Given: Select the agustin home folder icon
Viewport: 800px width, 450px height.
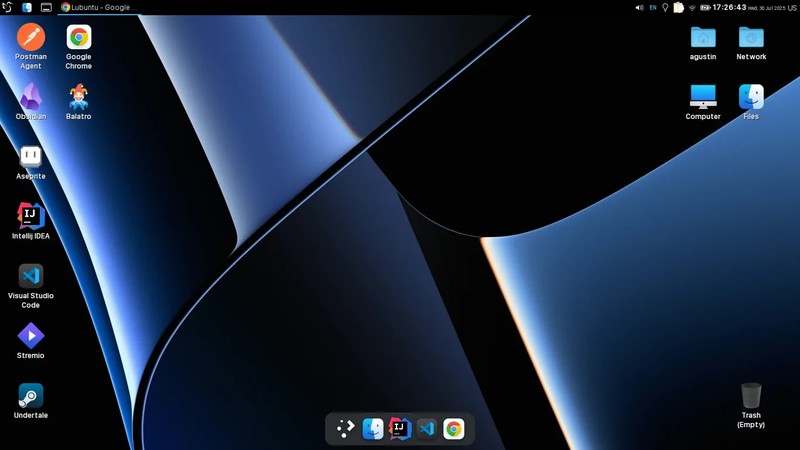Looking at the screenshot, I should [x=703, y=43].
